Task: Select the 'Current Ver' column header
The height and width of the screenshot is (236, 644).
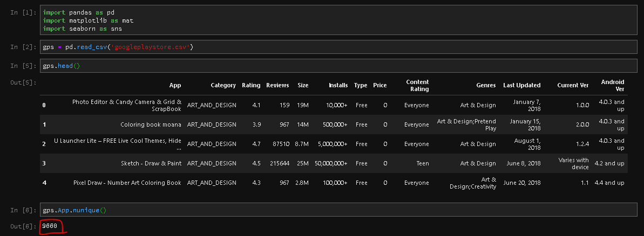Action: pos(573,85)
